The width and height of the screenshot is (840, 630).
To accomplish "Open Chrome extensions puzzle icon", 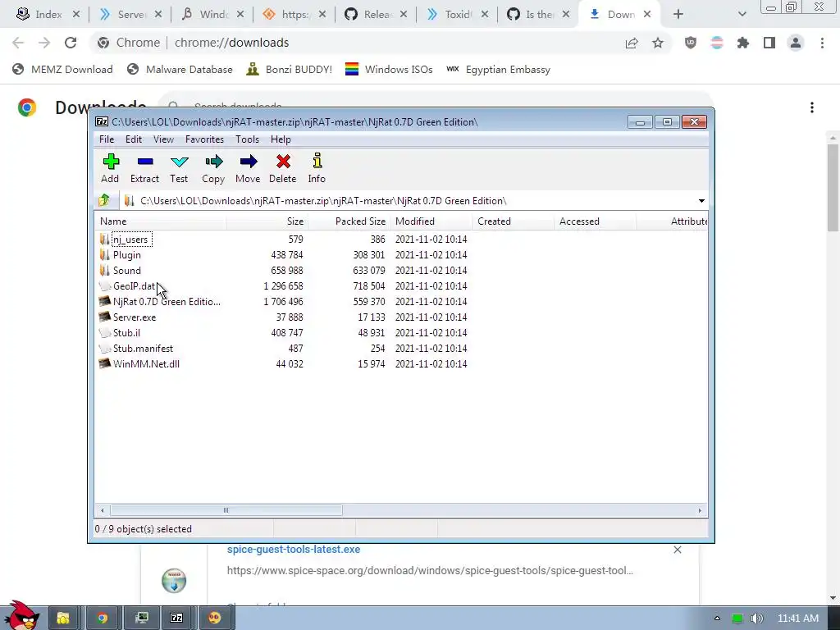I will (743, 43).
